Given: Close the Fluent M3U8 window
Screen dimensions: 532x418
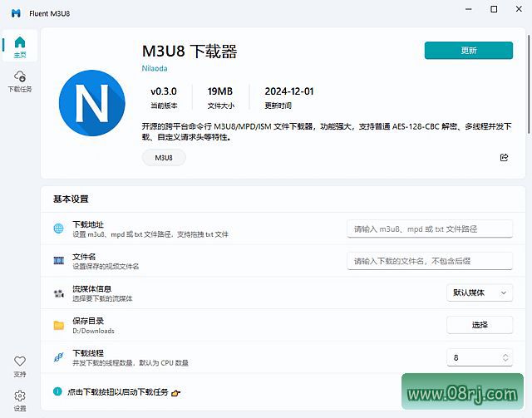Looking at the screenshot, I should (x=519, y=9).
